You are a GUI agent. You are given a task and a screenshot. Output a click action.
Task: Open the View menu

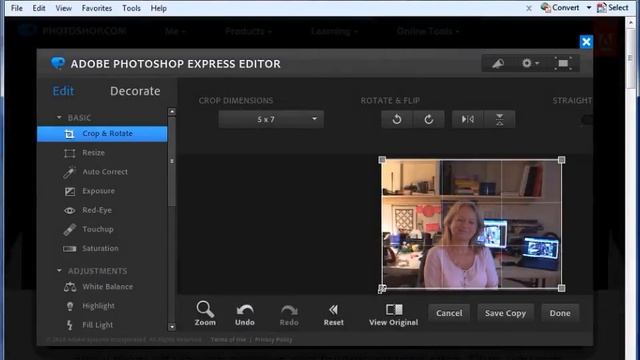63,8
